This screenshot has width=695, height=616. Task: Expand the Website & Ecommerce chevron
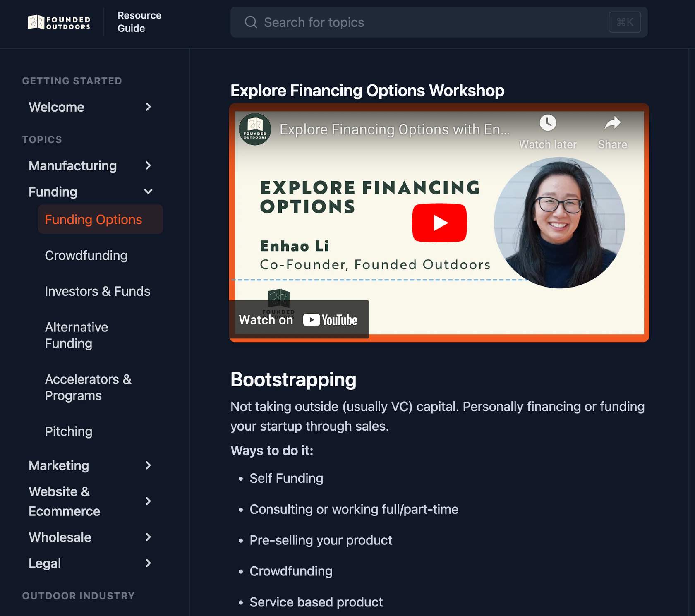click(148, 501)
